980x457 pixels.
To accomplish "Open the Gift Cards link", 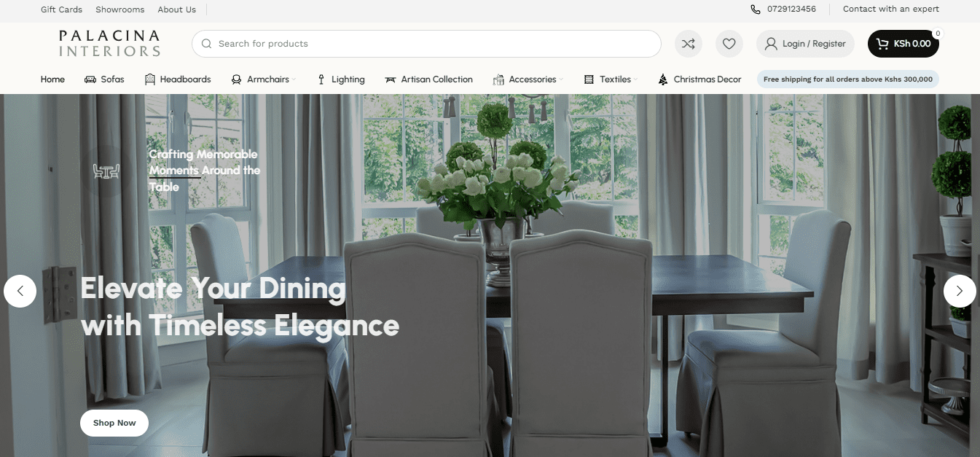I will click(61, 9).
